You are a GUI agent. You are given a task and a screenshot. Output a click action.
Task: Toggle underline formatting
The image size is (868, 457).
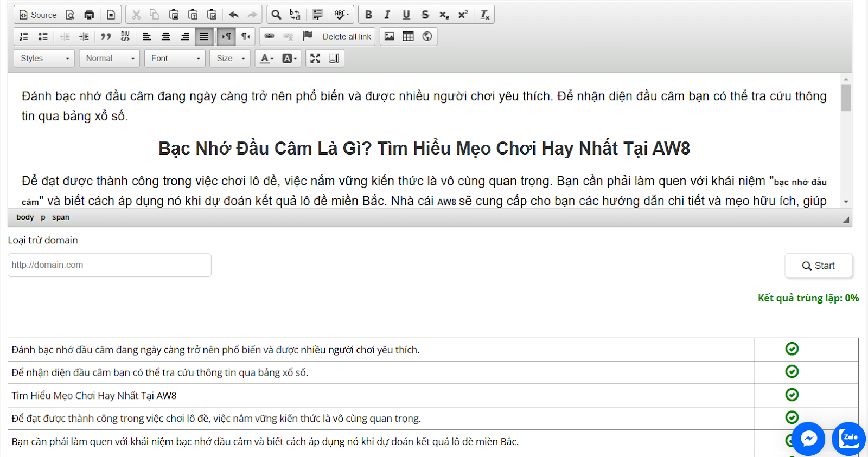(x=406, y=15)
